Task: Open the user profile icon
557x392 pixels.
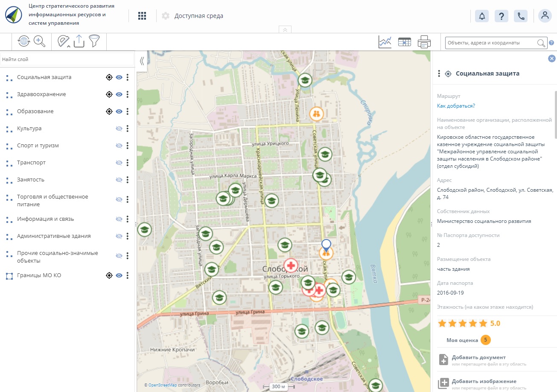Action: point(545,16)
